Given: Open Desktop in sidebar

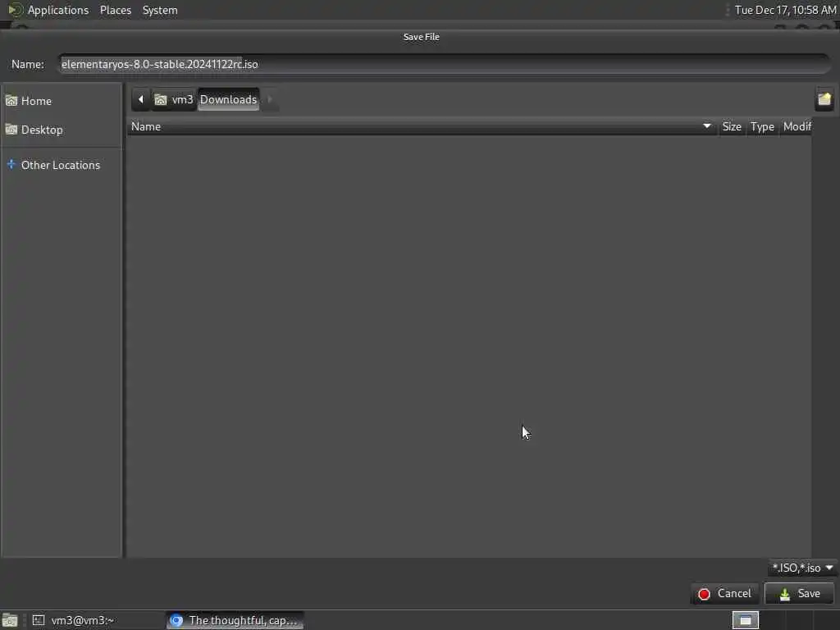Looking at the screenshot, I should [x=61, y=130].
